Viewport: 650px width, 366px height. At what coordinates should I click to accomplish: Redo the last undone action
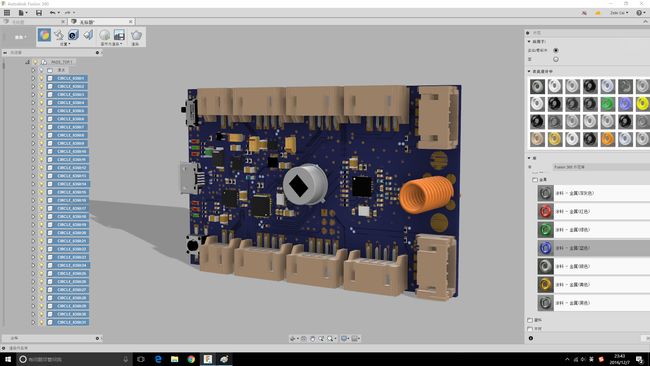[x=67, y=13]
